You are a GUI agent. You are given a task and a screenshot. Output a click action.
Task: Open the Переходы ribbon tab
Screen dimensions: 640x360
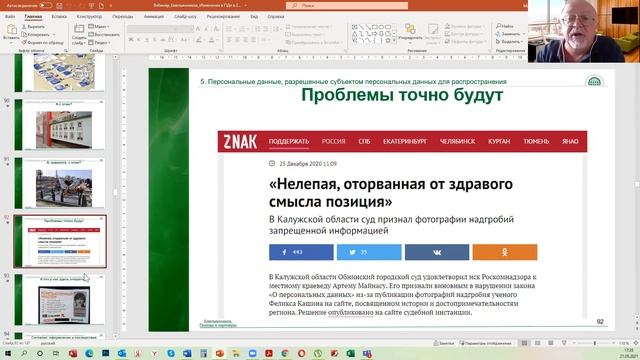(122, 17)
